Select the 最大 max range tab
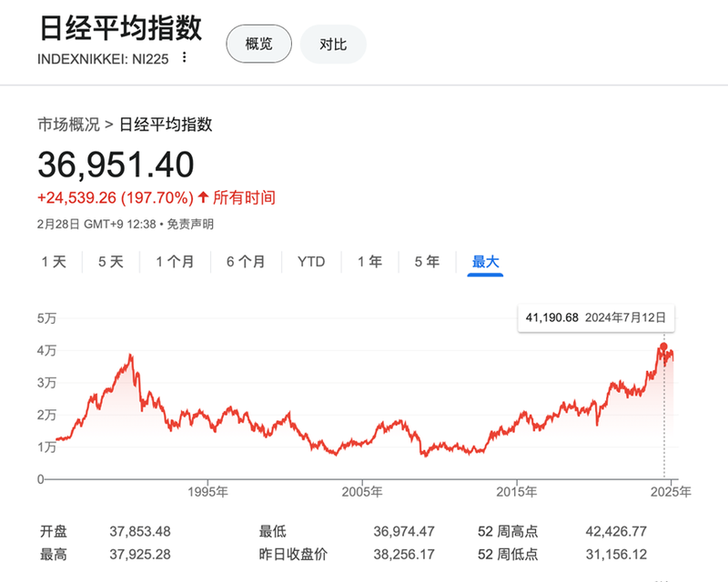728x582 pixels. [485, 262]
